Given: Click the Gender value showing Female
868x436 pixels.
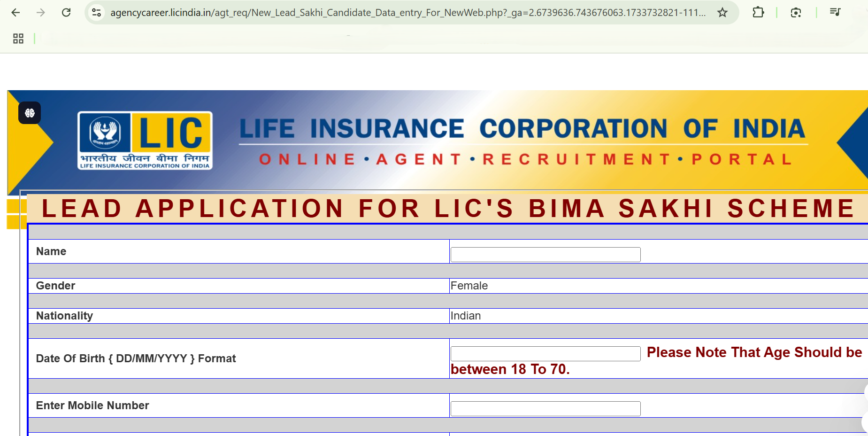Looking at the screenshot, I should pos(469,285).
